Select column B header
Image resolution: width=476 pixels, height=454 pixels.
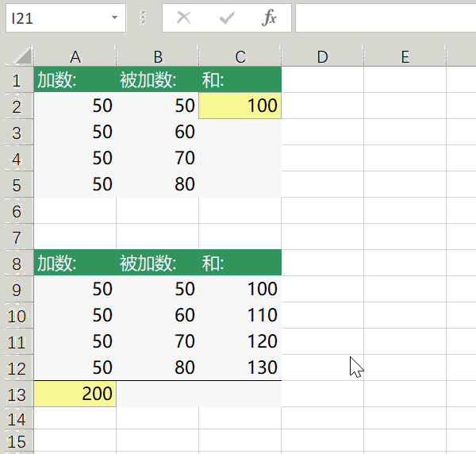tap(158, 56)
